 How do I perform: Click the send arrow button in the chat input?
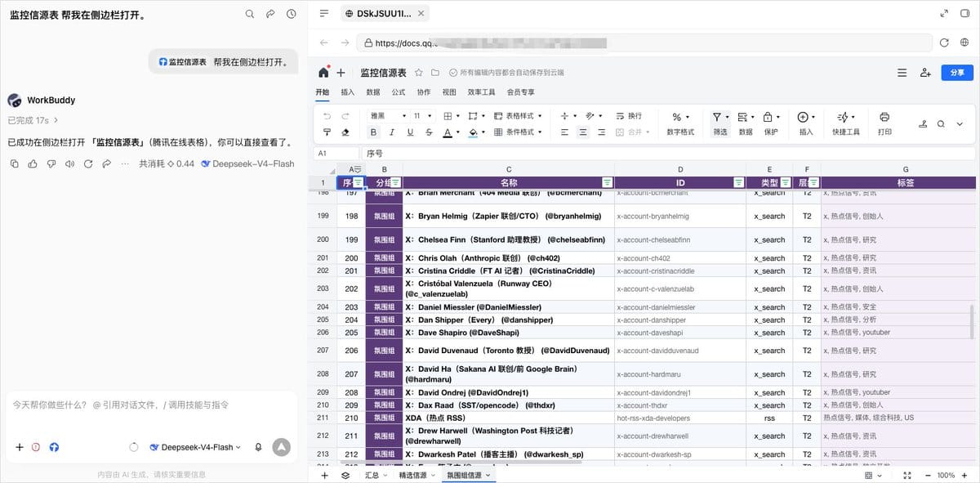pyautogui.click(x=281, y=447)
